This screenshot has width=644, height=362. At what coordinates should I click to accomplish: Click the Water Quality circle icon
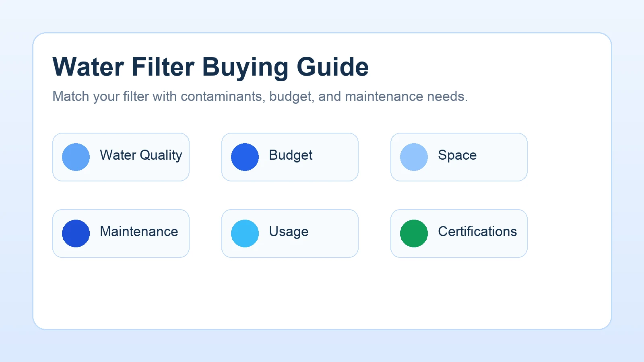pyautogui.click(x=76, y=157)
